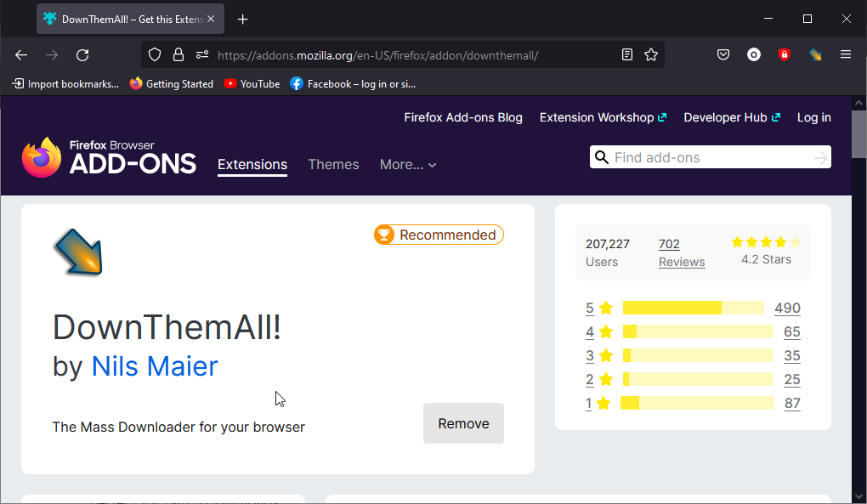Open Developer Hub link
Image resolution: width=867 pixels, height=504 pixels.
pos(732,117)
